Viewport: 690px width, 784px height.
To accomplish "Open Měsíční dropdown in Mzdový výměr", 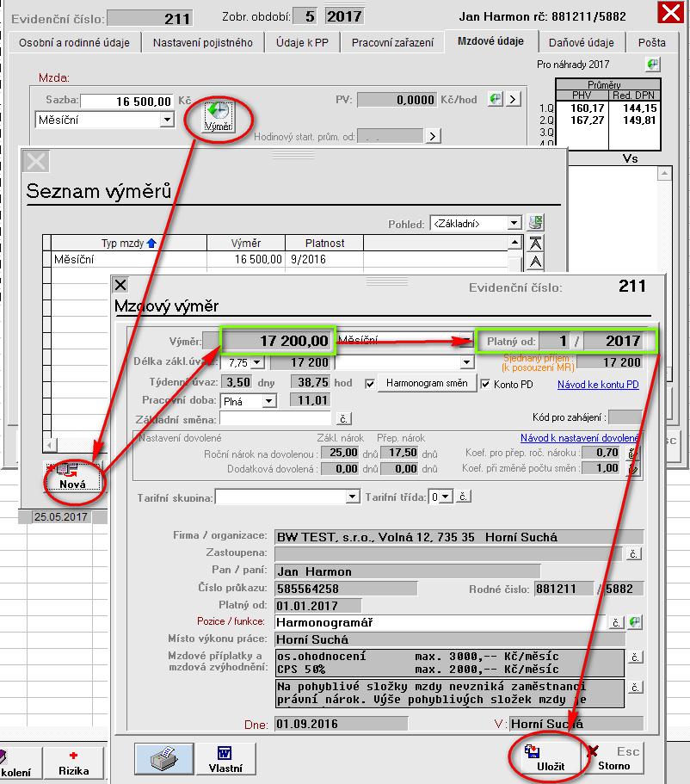I will pyautogui.click(x=466, y=341).
